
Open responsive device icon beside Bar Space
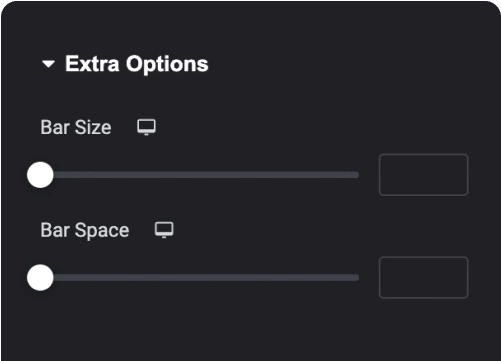pyautogui.click(x=164, y=230)
